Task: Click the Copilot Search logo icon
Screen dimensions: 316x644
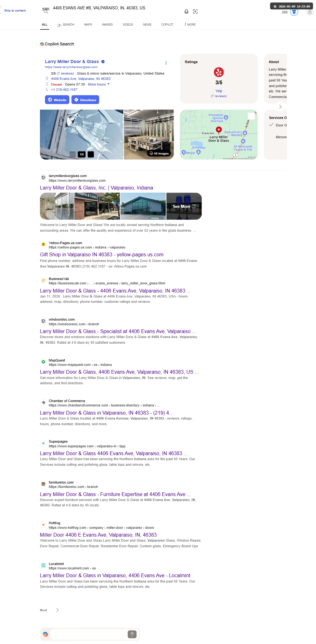Action: click(42, 44)
